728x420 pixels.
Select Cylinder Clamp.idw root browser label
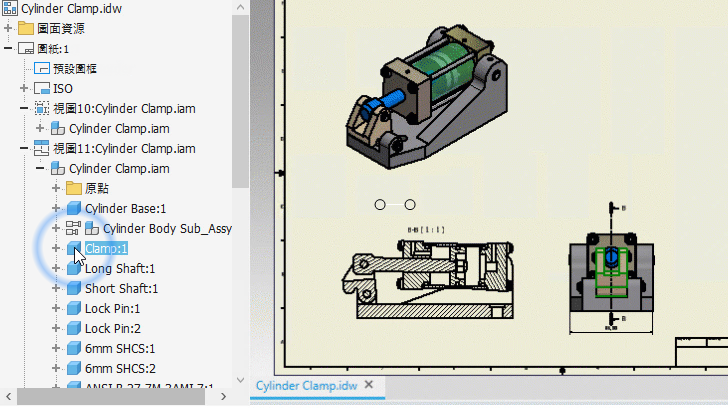coord(72,8)
